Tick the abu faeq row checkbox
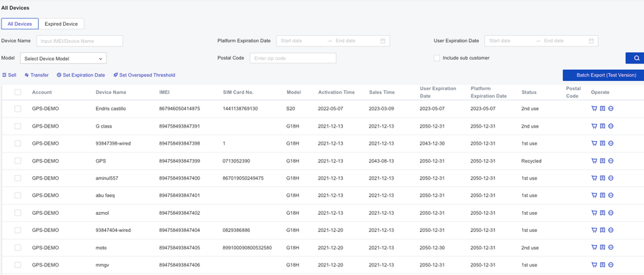Image resolution: width=644 pixels, height=275 pixels. coord(18,196)
